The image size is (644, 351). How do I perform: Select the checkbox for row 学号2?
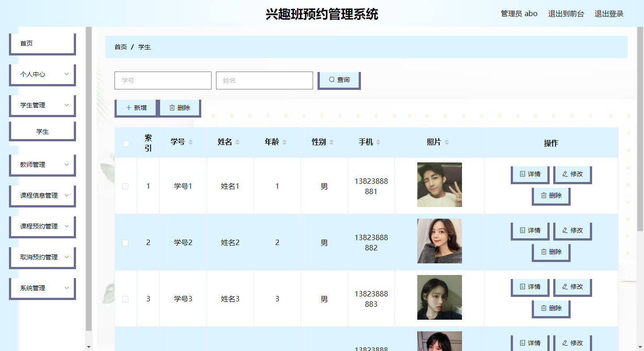pos(125,243)
